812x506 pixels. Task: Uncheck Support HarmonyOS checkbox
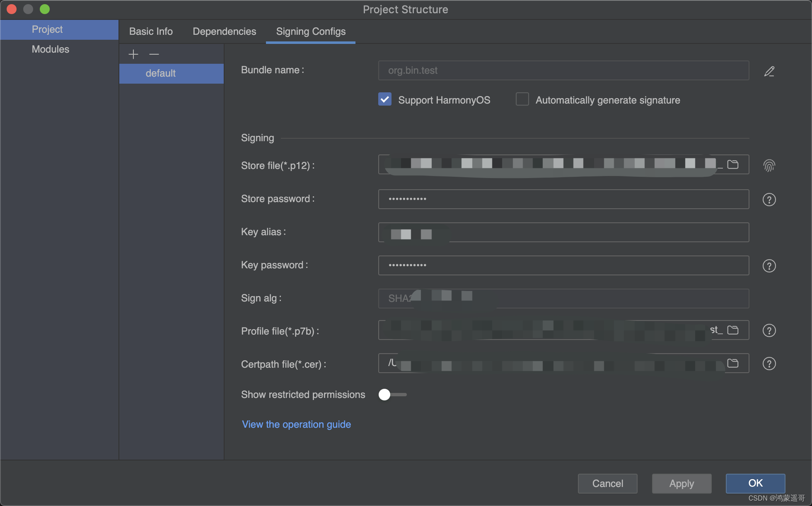pyautogui.click(x=385, y=99)
